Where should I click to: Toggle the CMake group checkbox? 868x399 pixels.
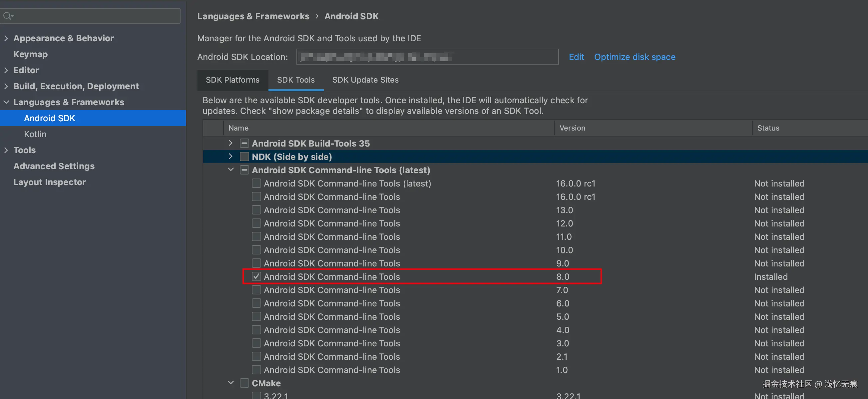point(244,383)
